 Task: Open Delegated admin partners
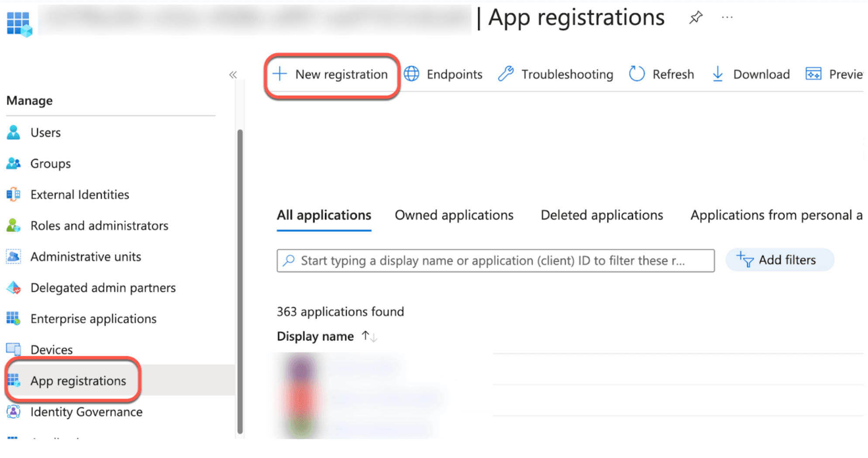(103, 288)
